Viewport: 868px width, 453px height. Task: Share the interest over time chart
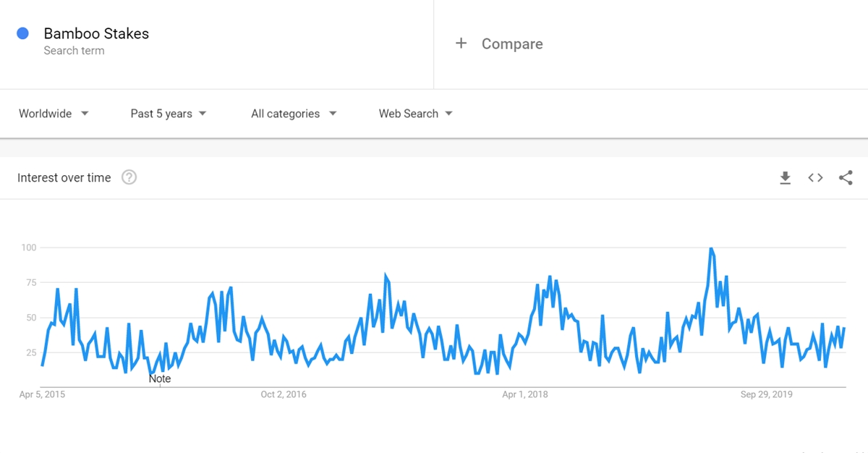(x=846, y=178)
